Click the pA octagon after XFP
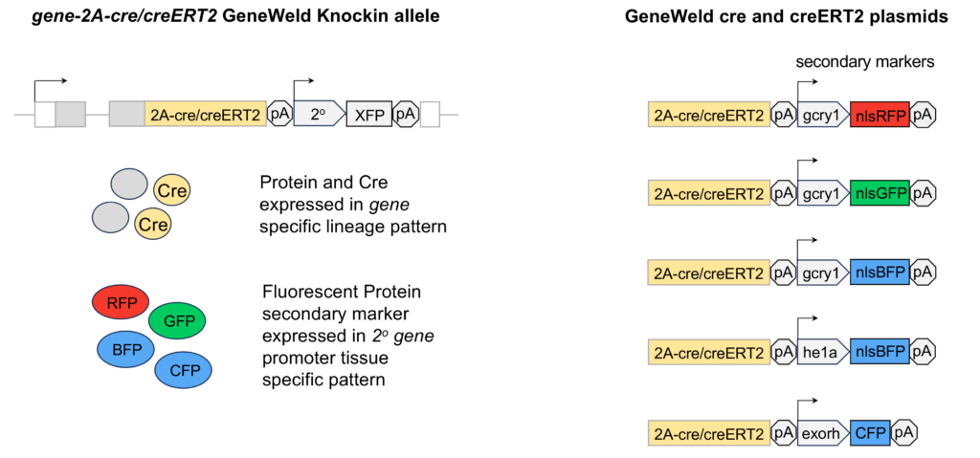The image size is (980, 458). [x=406, y=114]
